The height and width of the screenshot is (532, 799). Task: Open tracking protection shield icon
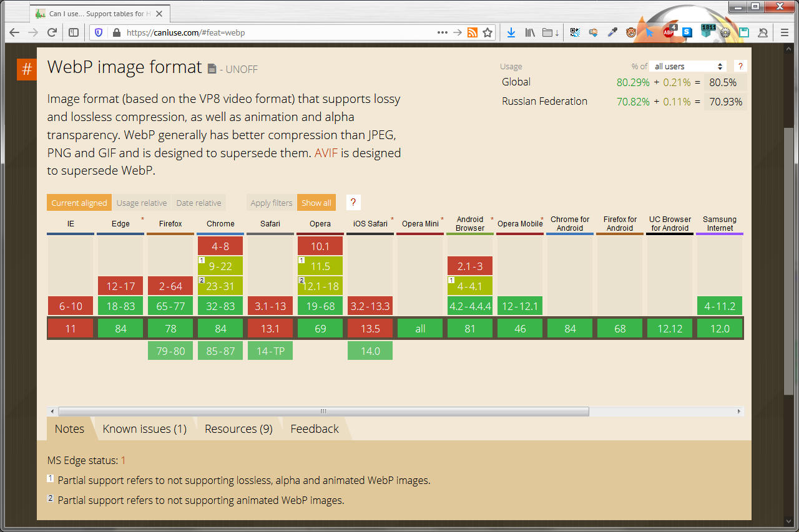tap(99, 32)
